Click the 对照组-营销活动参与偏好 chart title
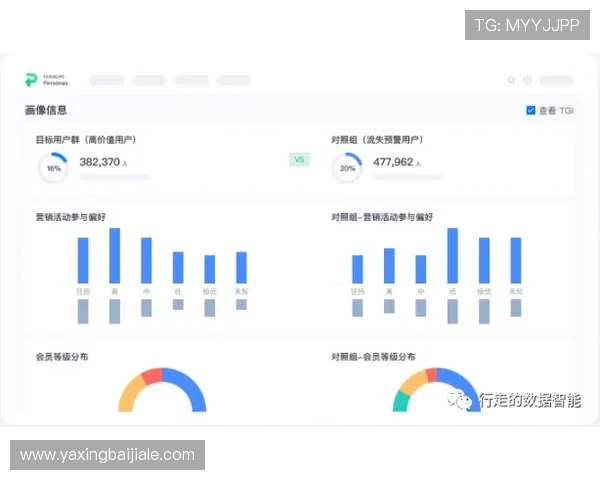Viewport: 600px width, 480px height. click(x=382, y=217)
